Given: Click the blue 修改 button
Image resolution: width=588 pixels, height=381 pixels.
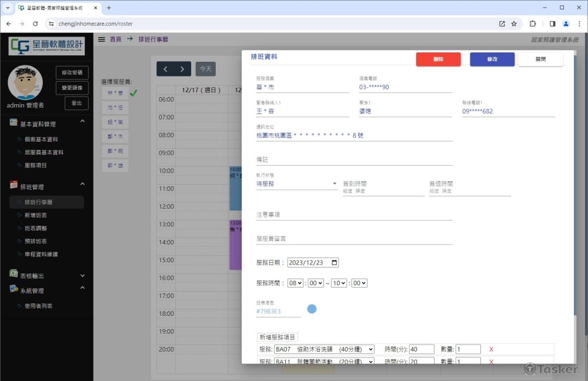Looking at the screenshot, I should 492,59.
